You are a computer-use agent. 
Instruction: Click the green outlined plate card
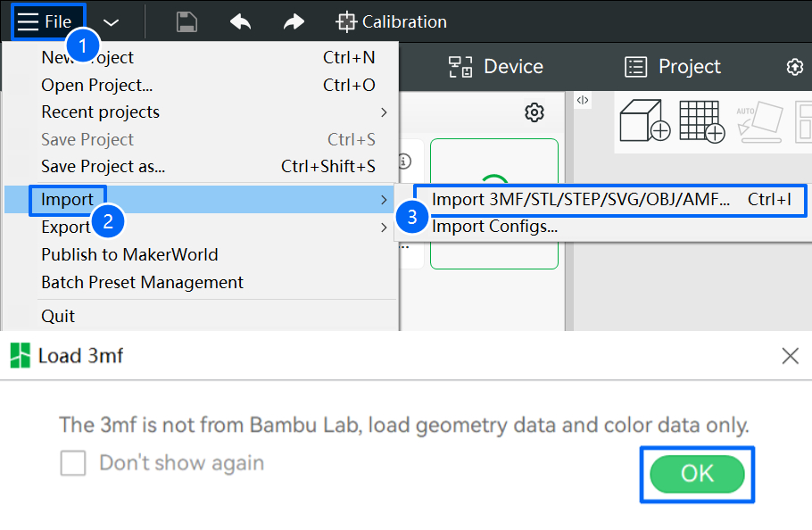click(x=494, y=203)
